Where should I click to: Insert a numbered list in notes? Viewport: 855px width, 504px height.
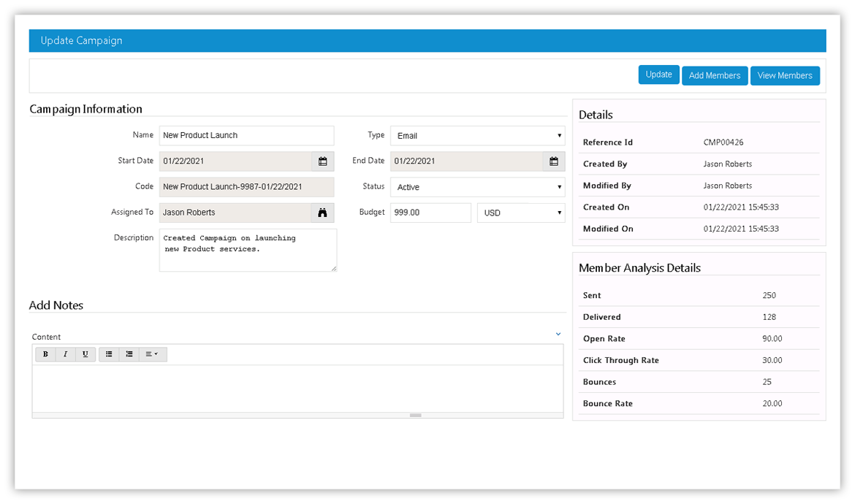[x=129, y=354]
